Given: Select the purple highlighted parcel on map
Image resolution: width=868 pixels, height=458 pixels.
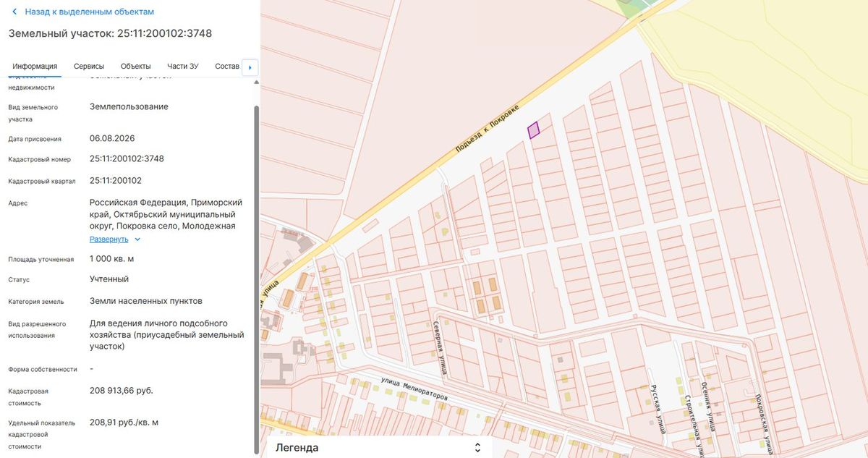Looking at the screenshot, I should [x=534, y=130].
